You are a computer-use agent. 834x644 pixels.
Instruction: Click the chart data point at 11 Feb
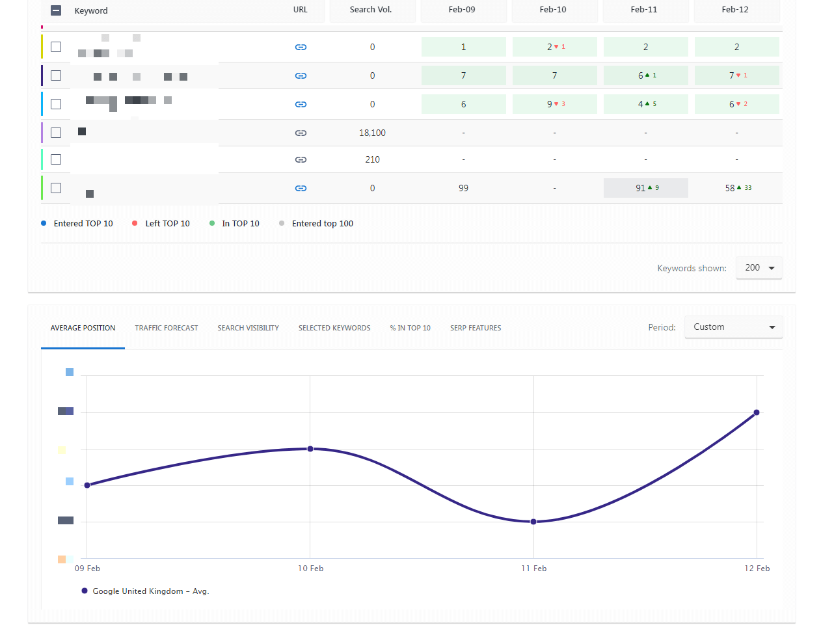pyautogui.click(x=533, y=521)
